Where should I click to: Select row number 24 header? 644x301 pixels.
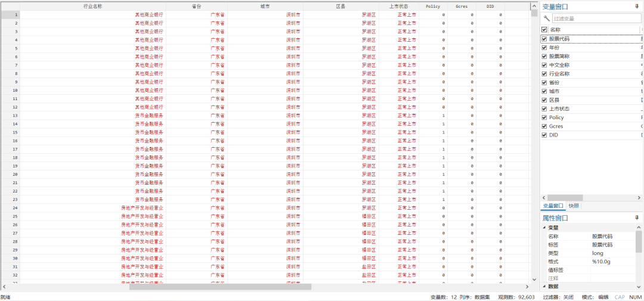click(10, 208)
